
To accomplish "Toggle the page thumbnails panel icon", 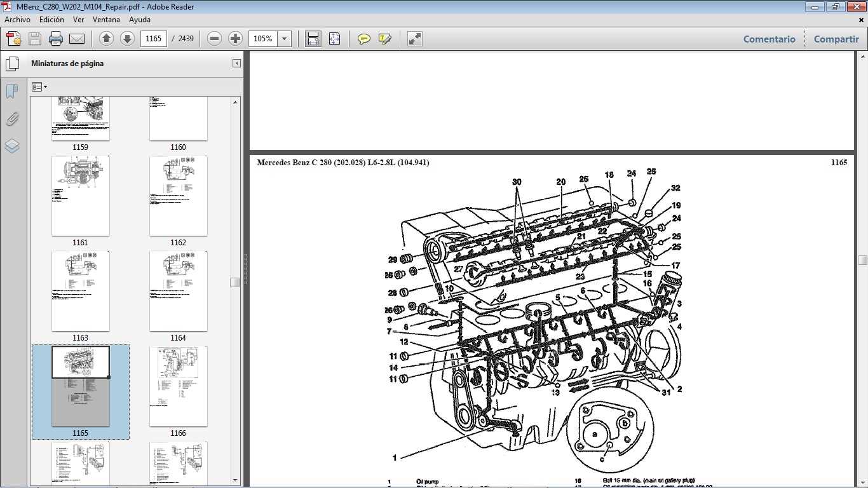I will tap(12, 64).
